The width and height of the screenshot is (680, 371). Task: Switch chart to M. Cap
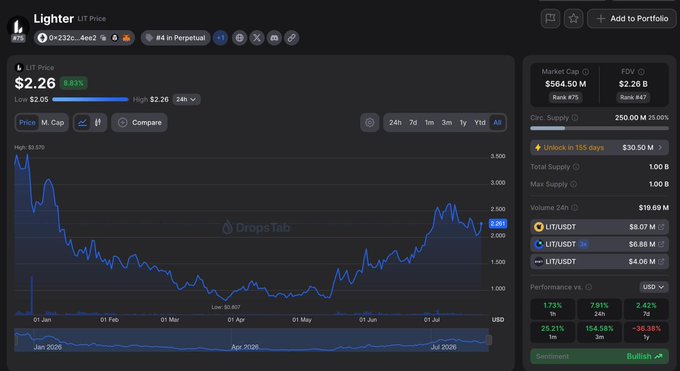point(52,123)
